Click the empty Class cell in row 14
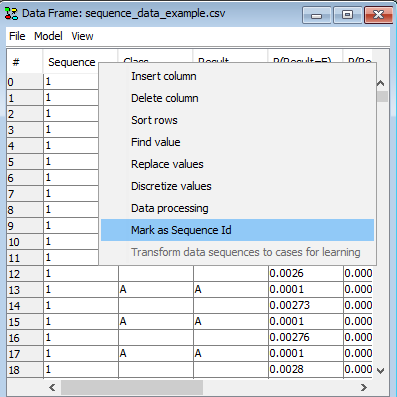This screenshot has width=397, height=397. [x=156, y=305]
